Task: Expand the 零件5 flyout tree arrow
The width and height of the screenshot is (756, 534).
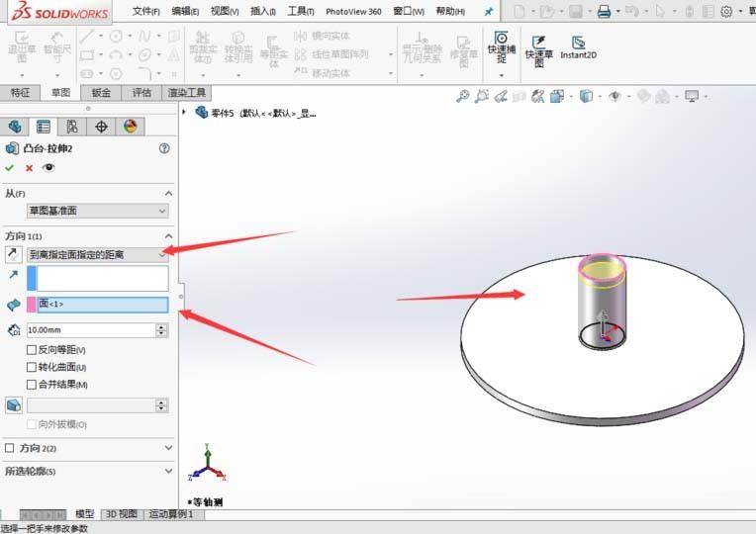Action: [x=184, y=113]
